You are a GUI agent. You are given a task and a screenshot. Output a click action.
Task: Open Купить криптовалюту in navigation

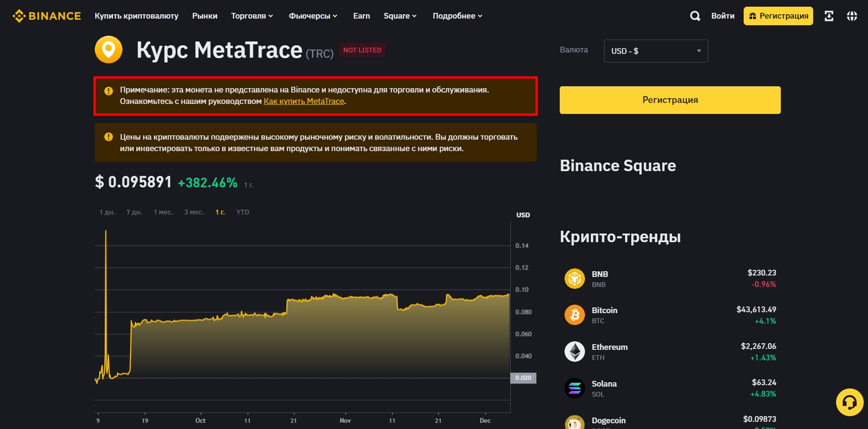point(137,16)
